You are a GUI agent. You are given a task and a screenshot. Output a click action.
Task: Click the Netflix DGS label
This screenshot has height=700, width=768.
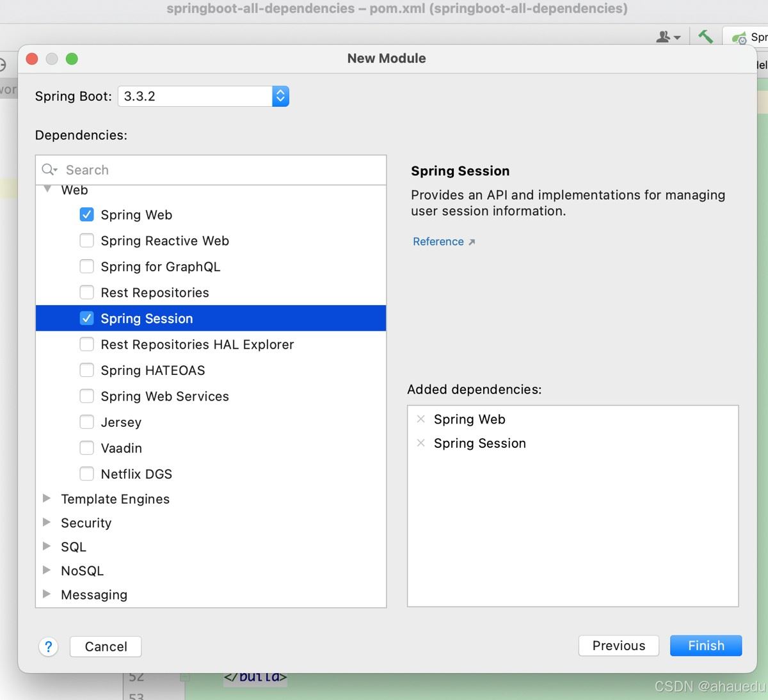tap(136, 473)
